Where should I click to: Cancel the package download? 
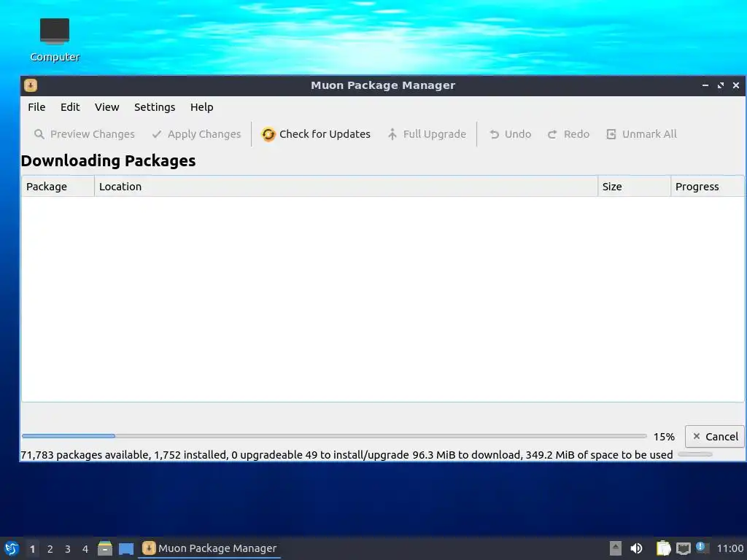point(715,436)
